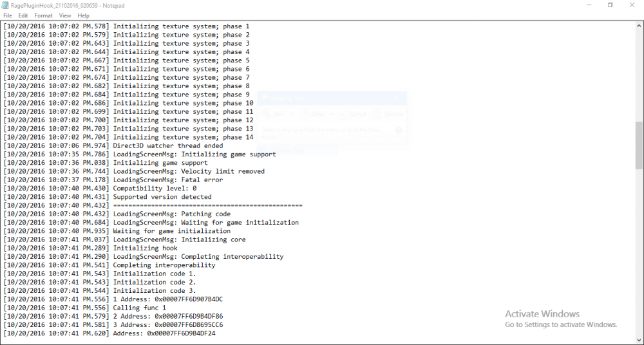
Task: Click the line 'Initializing texture system; phase 6'
Action: (126, 69)
